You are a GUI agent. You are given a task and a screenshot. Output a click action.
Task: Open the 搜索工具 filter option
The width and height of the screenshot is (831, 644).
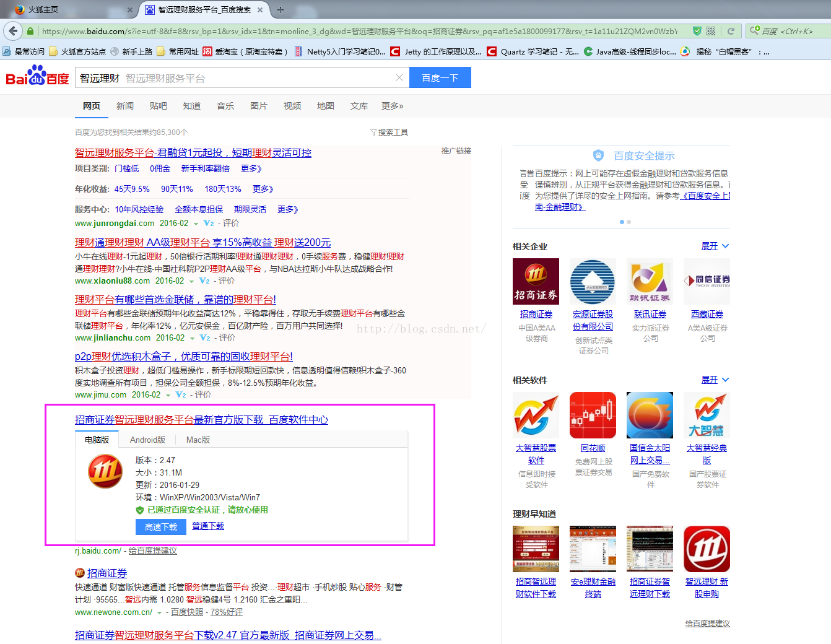point(389,133)
